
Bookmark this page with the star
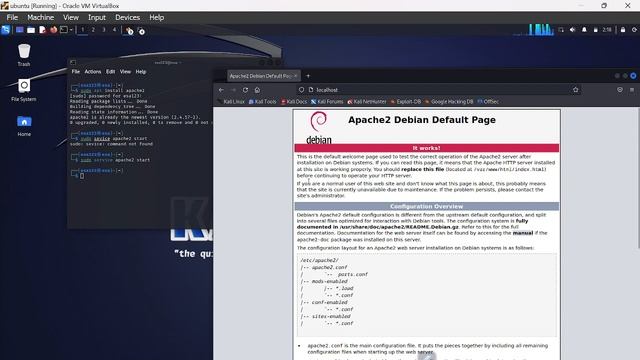point(576,90)
